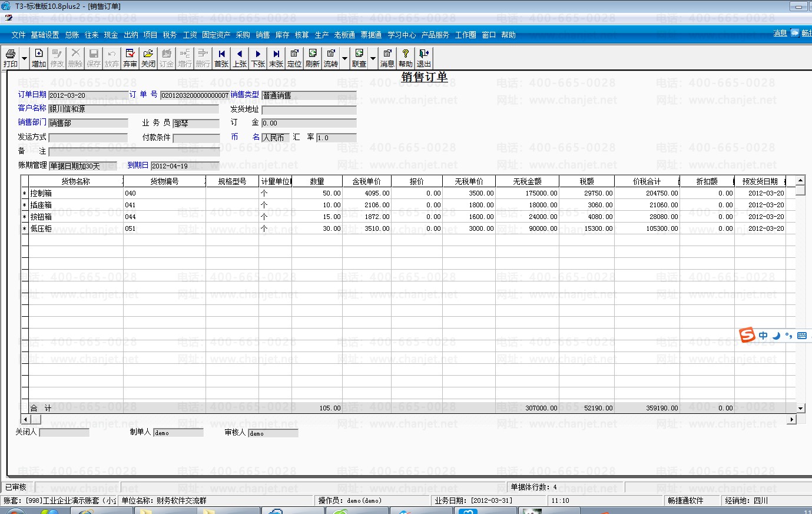Toggle Sogou Chinese/English 中 mode
The image size is (812, 514).
pos(763,336)
